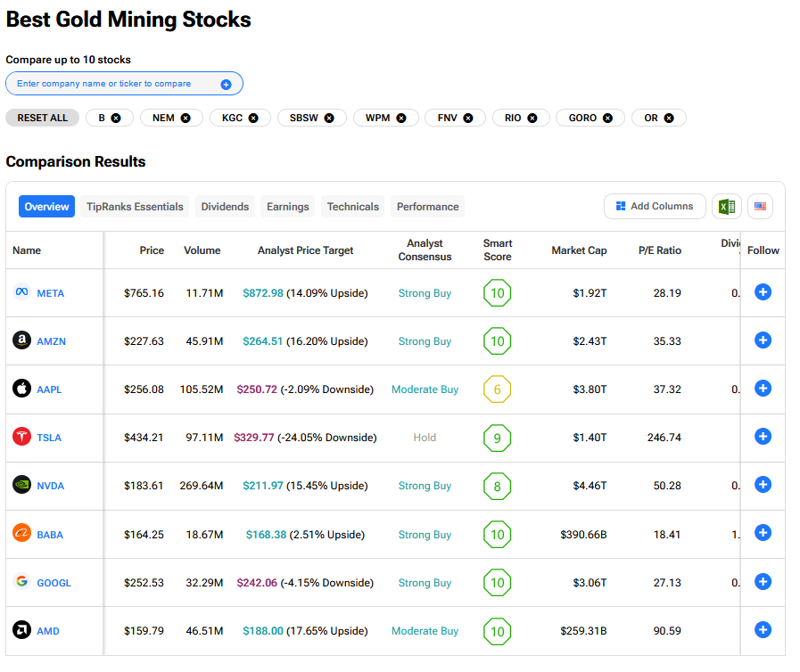Remove GORO from the compare list
Screen dimensions: 800x672
pyautogui.click(x=607, y=119)
